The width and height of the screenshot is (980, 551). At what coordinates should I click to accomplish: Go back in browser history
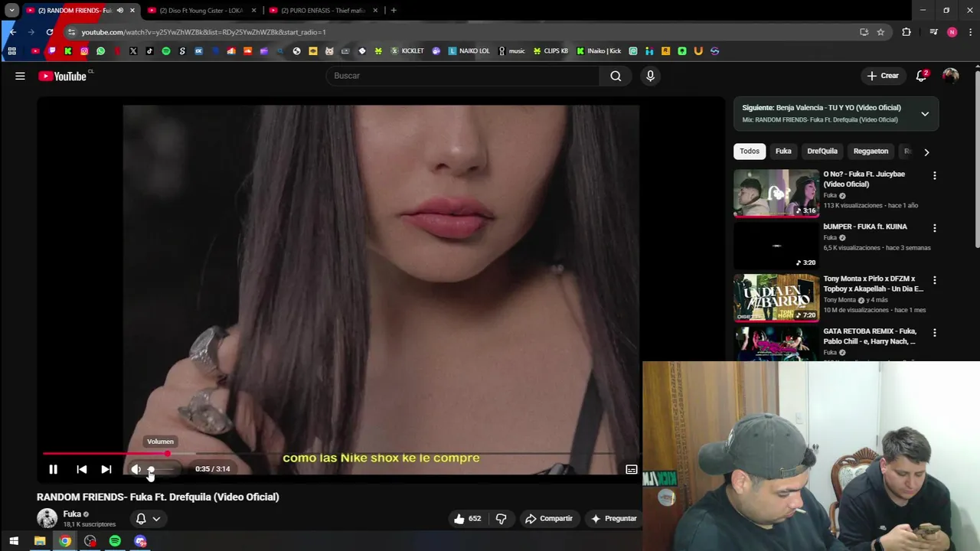coord(12,32)
